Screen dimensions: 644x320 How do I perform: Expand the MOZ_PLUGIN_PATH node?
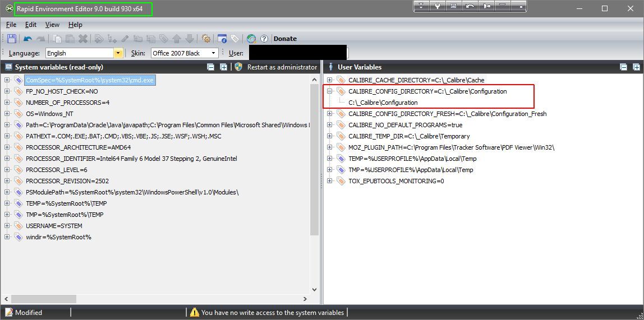(x=329, y=147)
